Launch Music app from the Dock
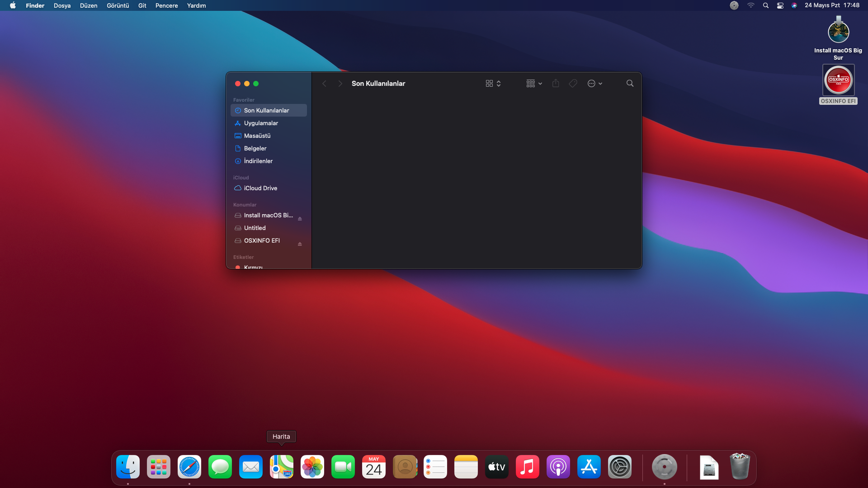The width and height of the screenshot is (868, 488). 528,467
